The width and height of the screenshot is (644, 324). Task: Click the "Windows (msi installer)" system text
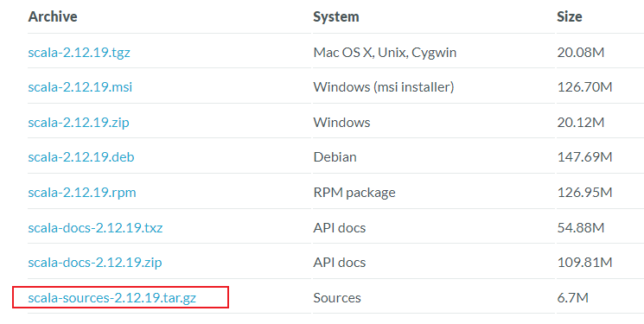[384, 87]
